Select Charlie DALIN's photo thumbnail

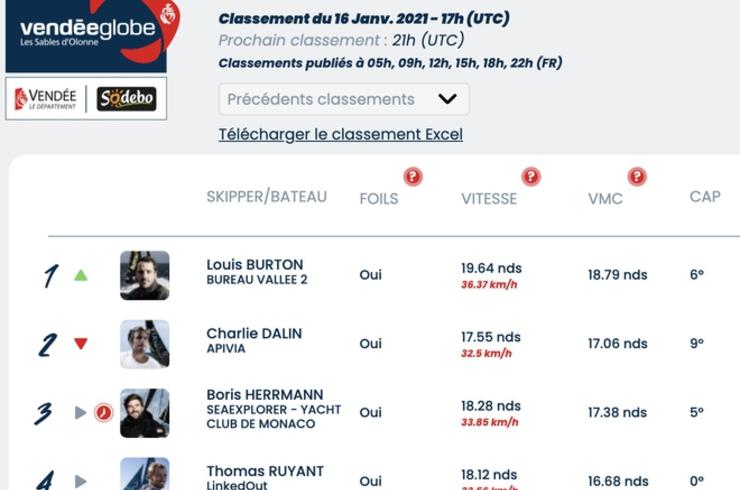(x=145, y=344)
